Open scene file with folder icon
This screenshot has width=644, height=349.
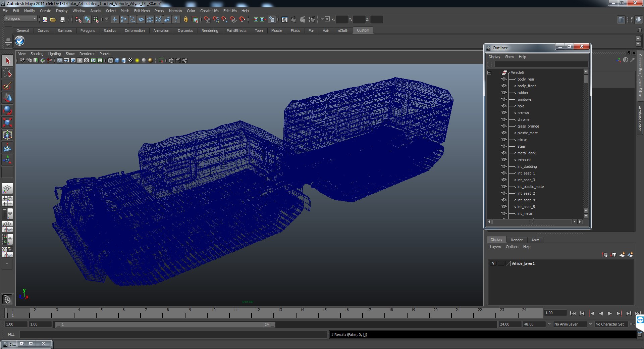53,20
